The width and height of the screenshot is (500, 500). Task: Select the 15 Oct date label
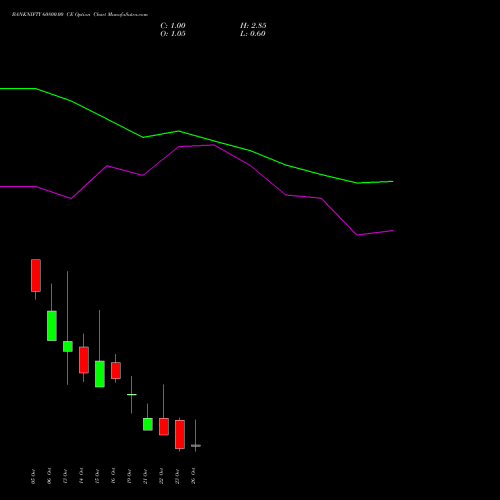[x=97, y=476]
